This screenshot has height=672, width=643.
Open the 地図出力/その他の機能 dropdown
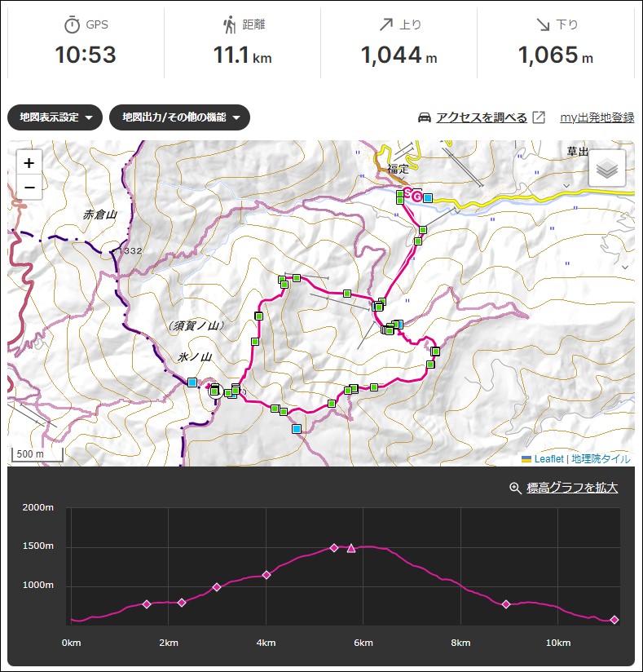tap(179, 117)
